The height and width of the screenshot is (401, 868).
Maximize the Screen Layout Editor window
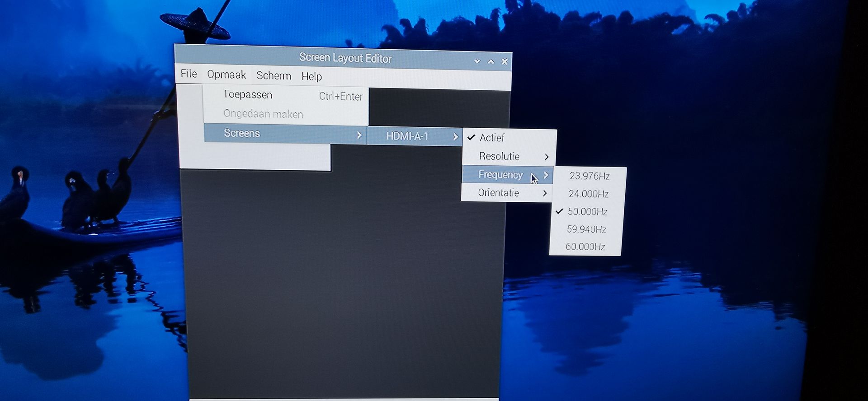[x=491, y=61]
